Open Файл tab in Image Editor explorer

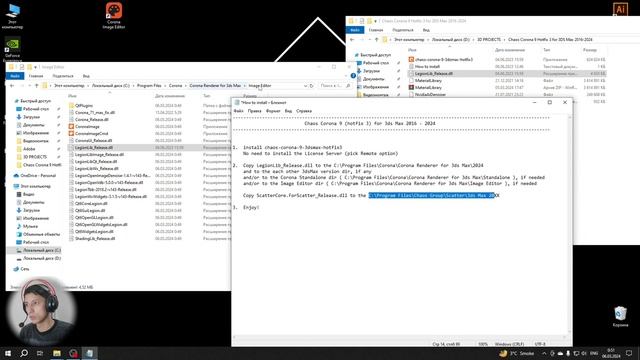point(15,76)
